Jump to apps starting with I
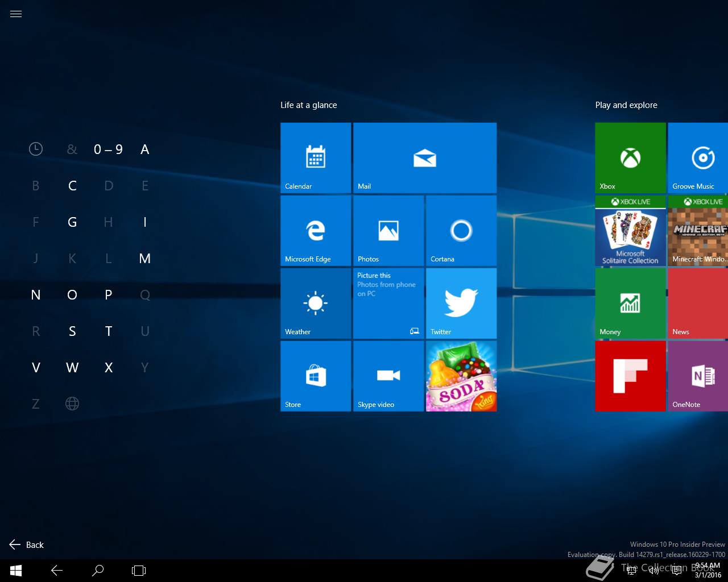The height and width of the screenshot is (582, 728). (145, 222)
